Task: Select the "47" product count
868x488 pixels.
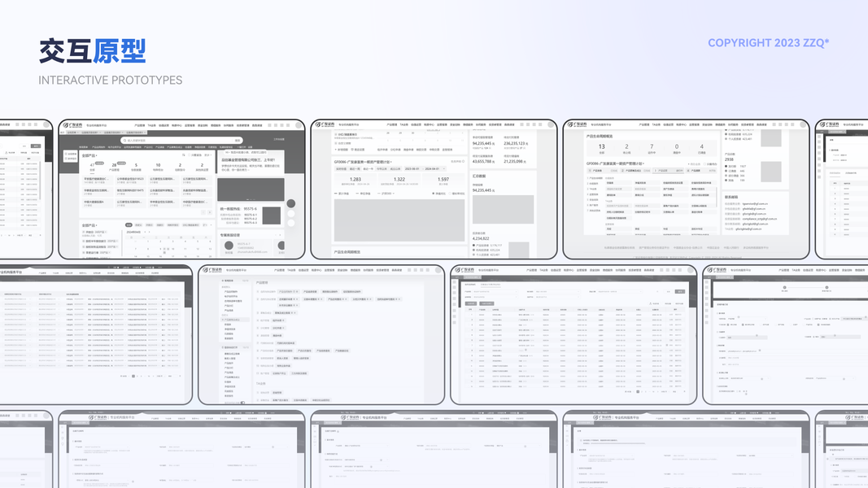Action: pyautogui.click(x=93, y=165)
